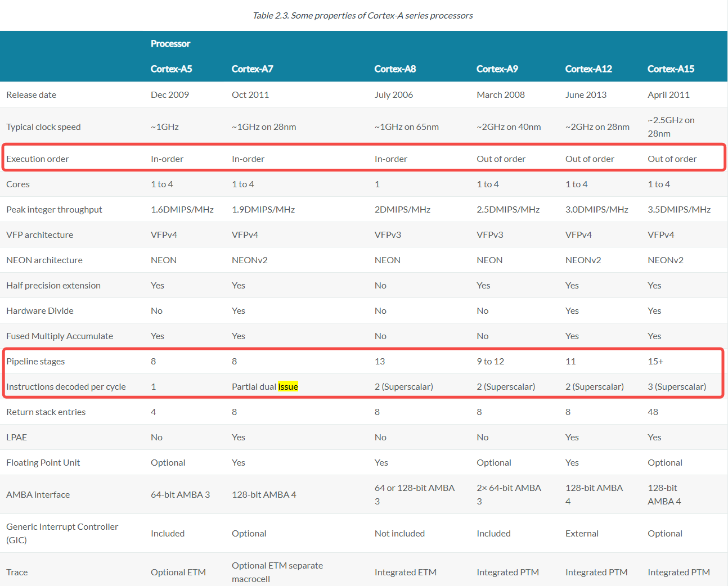The height and width of the screenshot is (586, 728).
Task: Click the '11' pipeline stages cell
Action: tap(570, 362)
